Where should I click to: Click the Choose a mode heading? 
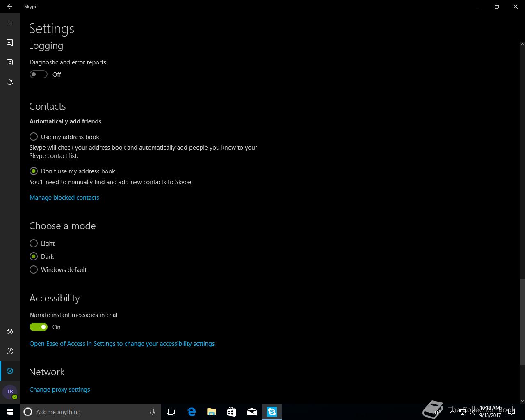tap(62, 226)
